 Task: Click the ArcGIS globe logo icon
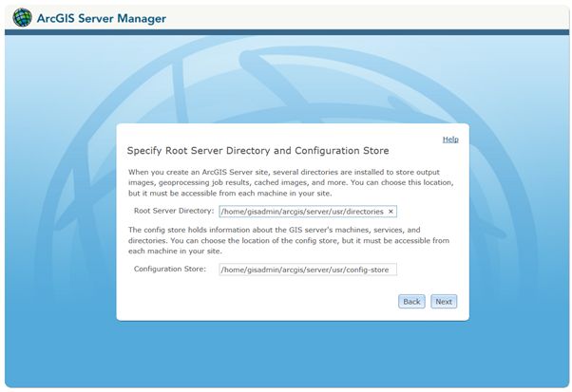tap(22, 17)
